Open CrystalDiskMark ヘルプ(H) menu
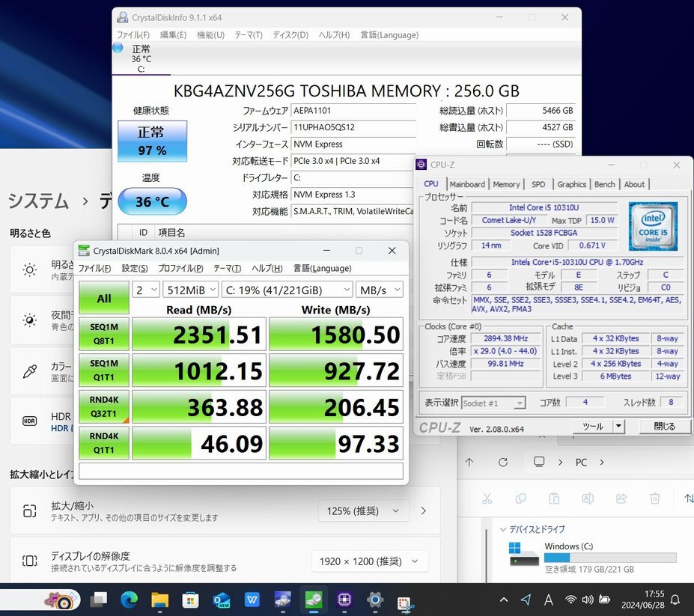The image size is (694, 616). (267, 268)
